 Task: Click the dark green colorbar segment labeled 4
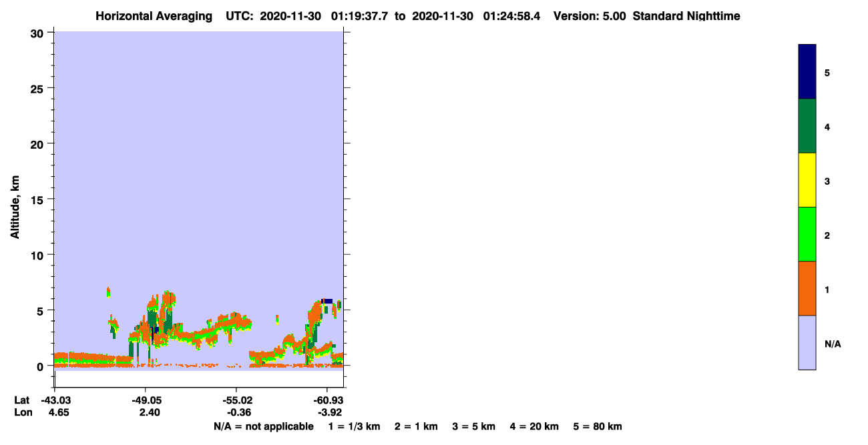point(807,126)
